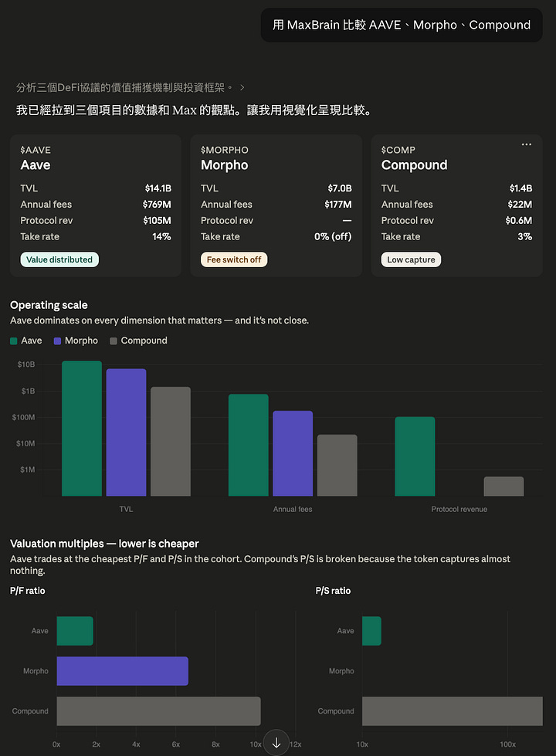
Task: Click Morpho TVL value $7.0B
Action: coord(340,188)
